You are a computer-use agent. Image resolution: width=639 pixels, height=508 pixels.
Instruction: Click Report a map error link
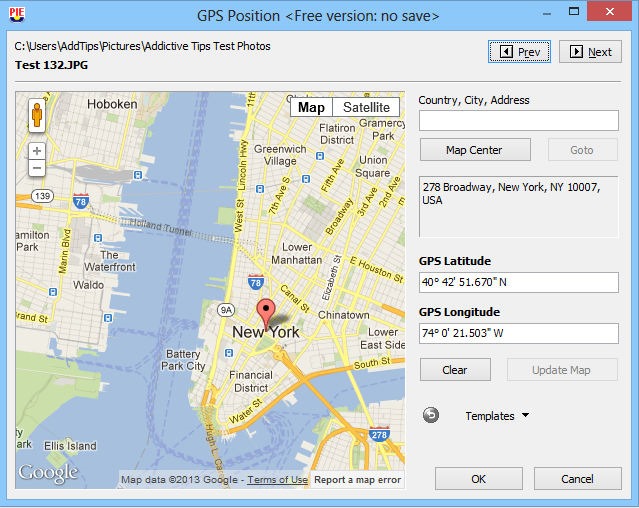[x=357, y=480]
